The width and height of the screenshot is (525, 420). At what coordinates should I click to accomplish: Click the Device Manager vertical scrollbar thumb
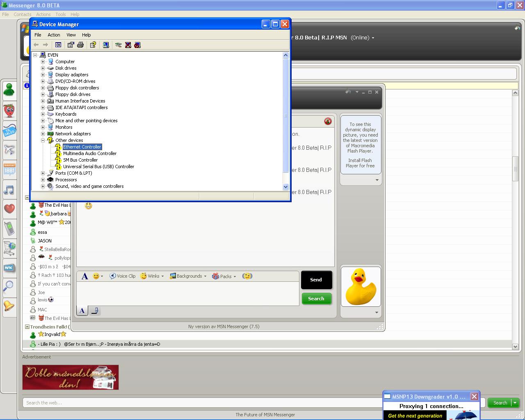[x=285, y=116]
